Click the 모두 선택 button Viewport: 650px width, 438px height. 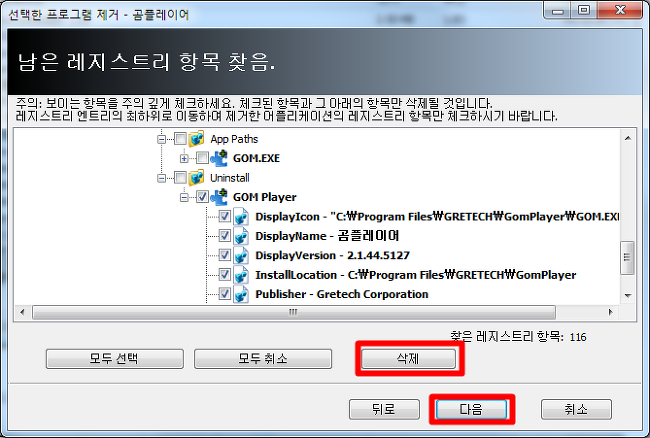coord(114,358)
